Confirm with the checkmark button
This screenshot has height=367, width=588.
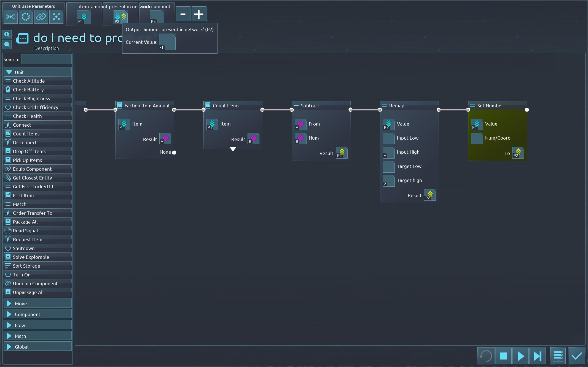click(576, 356)
